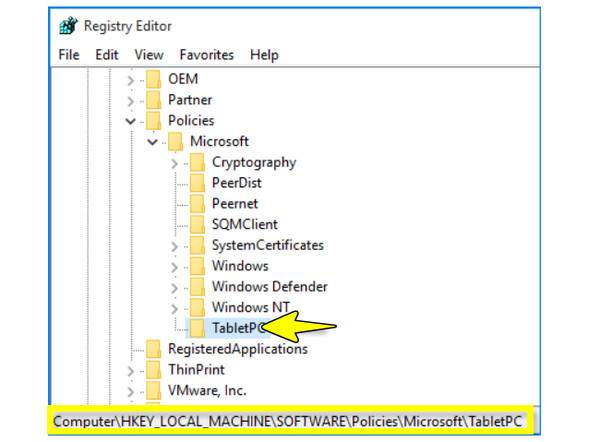
Task: Click the SQMClient folder icon
Action: click(x=198, y=224)
